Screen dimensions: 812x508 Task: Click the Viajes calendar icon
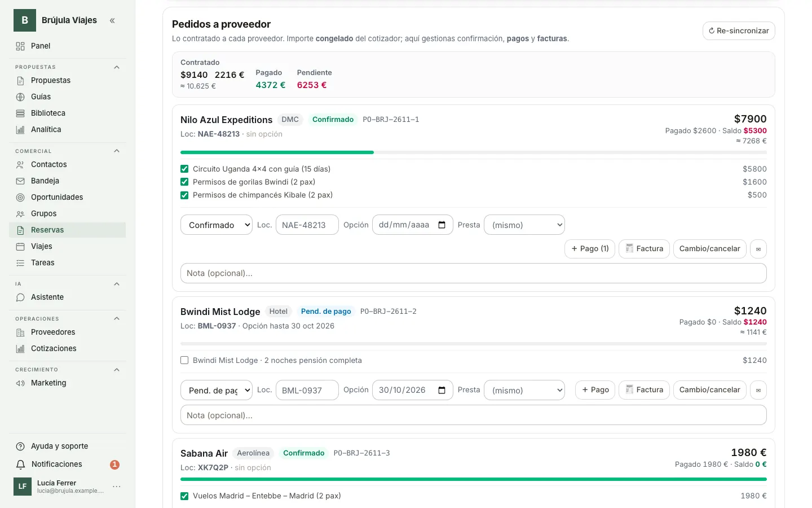[20, 247]
